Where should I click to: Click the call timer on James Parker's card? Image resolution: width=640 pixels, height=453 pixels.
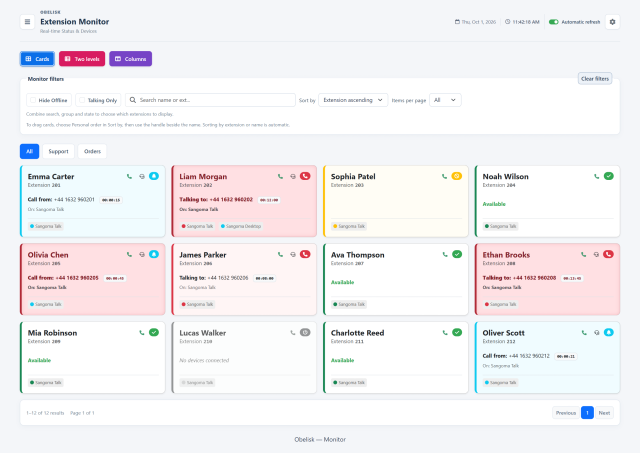pyautogui.click(x=265, y=278)
